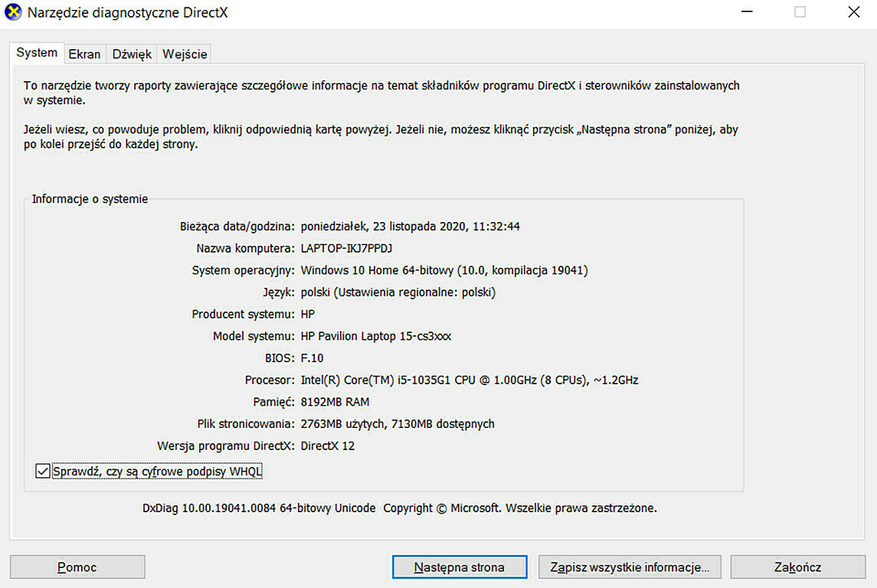Click the date value poniedziałek, 23 listopada 2020

[x=410, y=227]
